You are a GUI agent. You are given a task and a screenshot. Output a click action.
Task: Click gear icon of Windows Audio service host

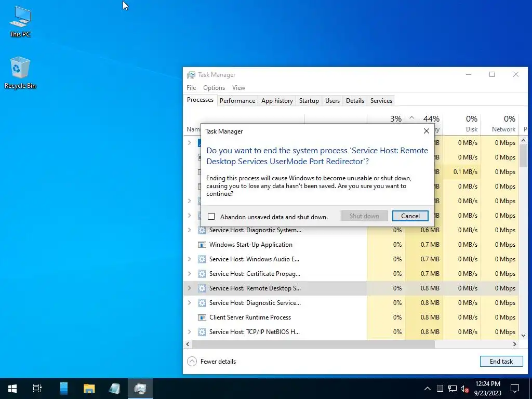[x=202, y=259]
